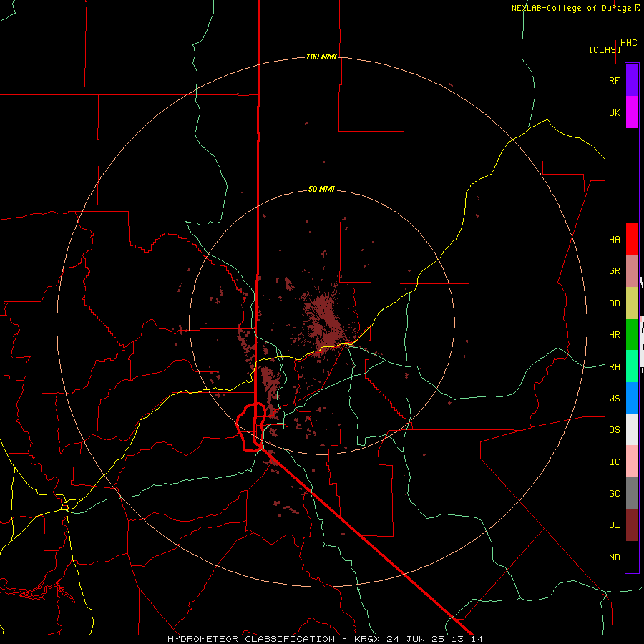Click the HA legend label
Viewport: 644px width, 644px height.
click(x=614, y=239)
